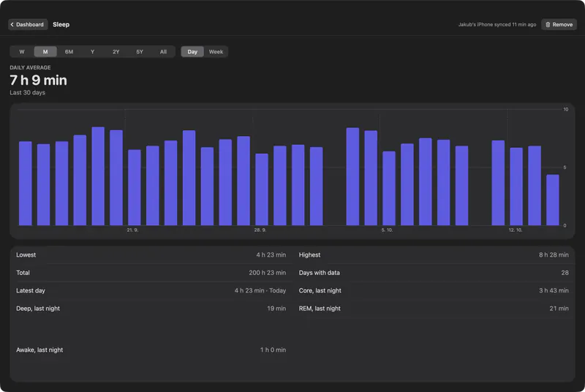The image size is (585, 392).
Task: Click the Latest day value 4 h 23 min · Today
Action: (260, 290)
